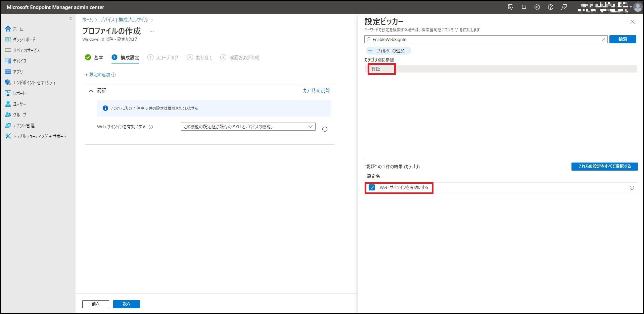Click the 設定名 column header
The height and width of the screenshot is (314, 644).
point(374,176)
